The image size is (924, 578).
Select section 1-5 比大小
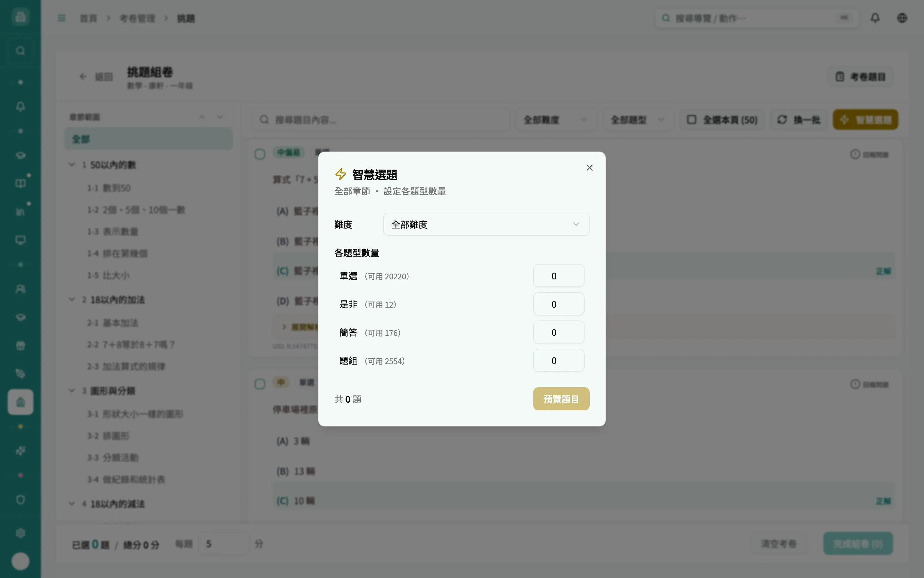tap(108, 275)
